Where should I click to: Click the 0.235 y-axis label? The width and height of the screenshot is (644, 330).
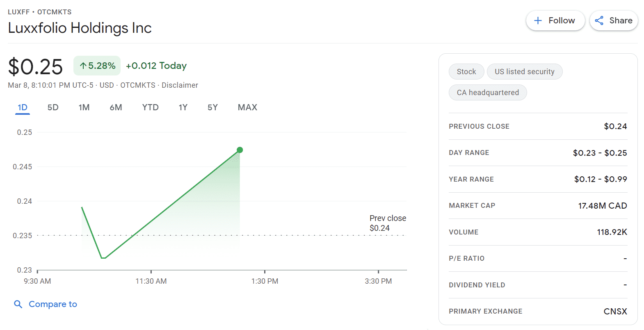22,236
